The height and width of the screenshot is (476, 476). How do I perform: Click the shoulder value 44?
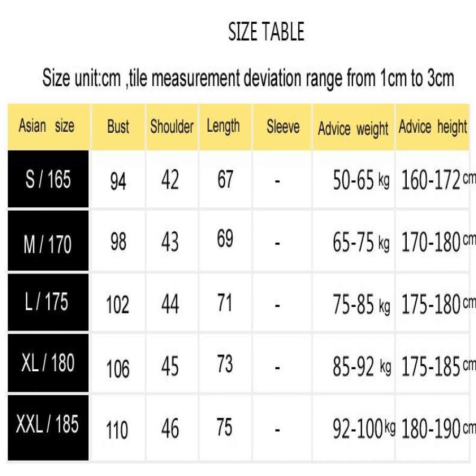170,304
